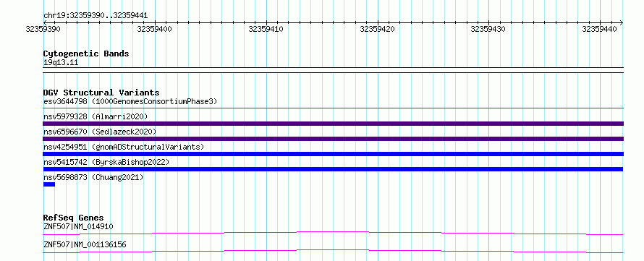The image size is (644, 261).
Task: Click the purple nsv5979328 variant bar
Action: 333,124
